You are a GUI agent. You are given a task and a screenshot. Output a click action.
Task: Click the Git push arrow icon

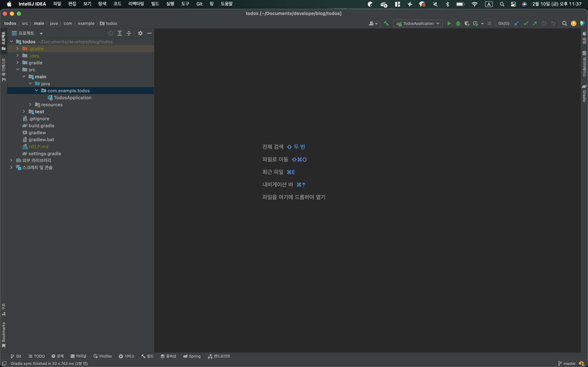pos(535,24)
